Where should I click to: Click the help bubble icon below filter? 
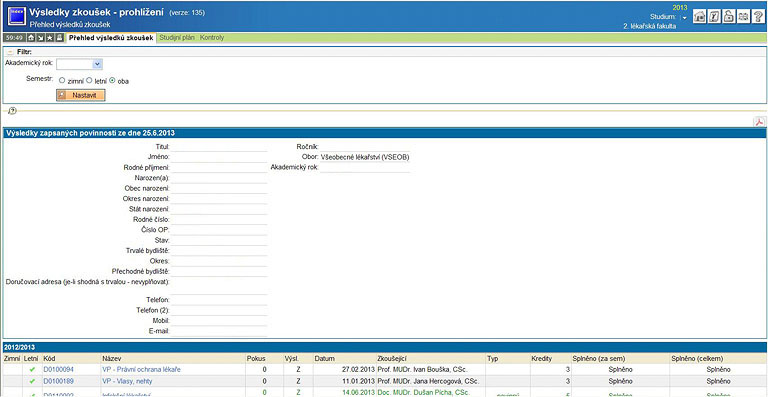[13, 111]
